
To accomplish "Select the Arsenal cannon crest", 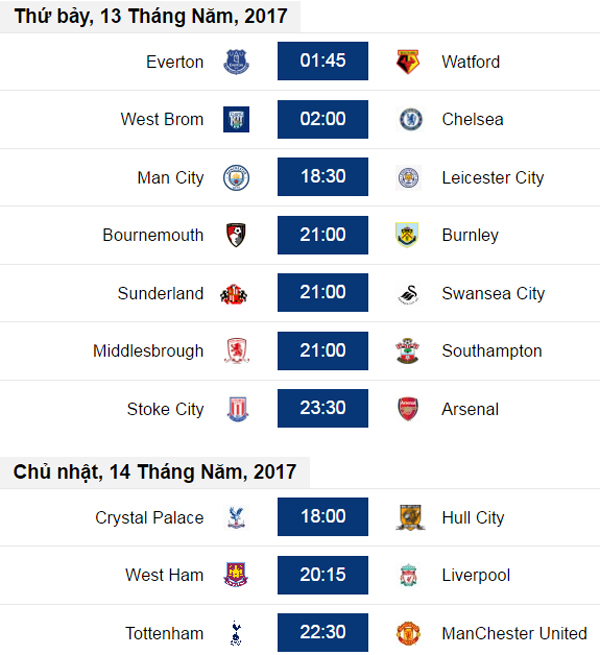I will coord(408,409).
